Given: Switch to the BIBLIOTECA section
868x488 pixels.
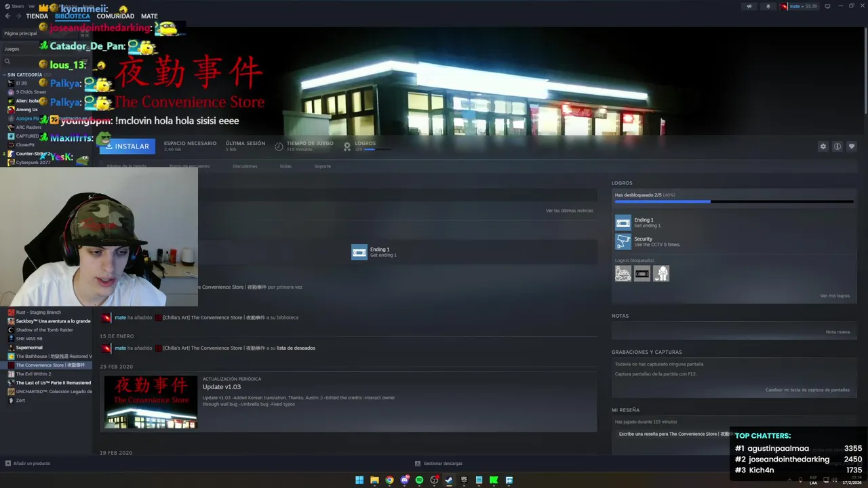Looking at the screenshot, I should [x=73, y=16].
